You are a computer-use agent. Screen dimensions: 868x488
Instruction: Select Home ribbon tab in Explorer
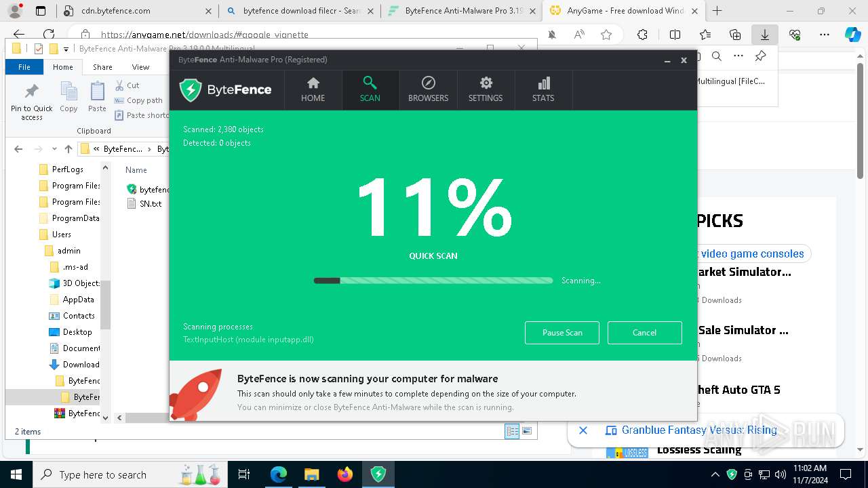[x=62, y=67]
